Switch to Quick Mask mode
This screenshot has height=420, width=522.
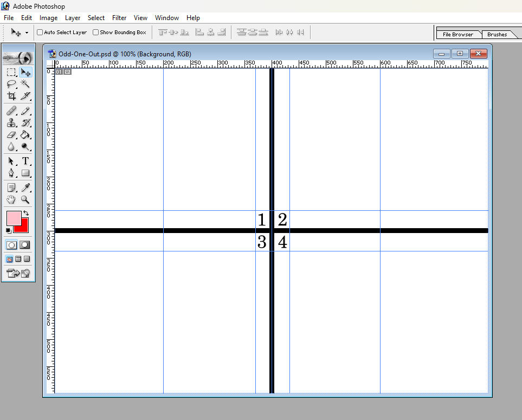(x=24, y=245)
